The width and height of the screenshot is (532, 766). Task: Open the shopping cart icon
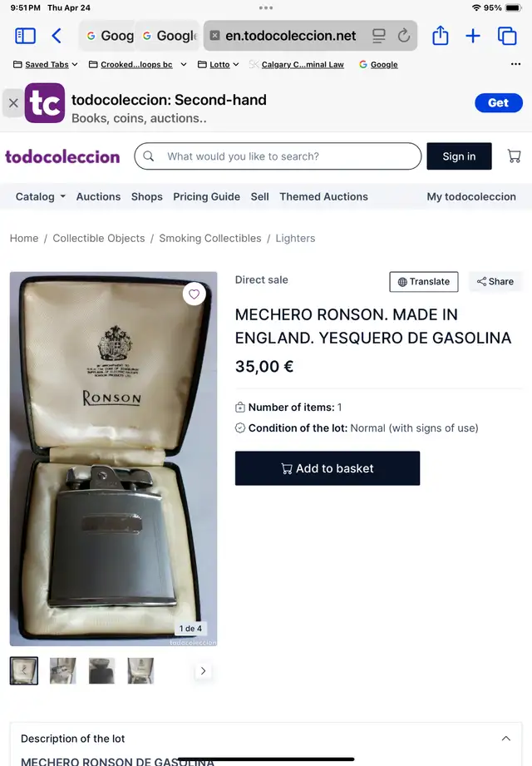(x=514, y=156)
